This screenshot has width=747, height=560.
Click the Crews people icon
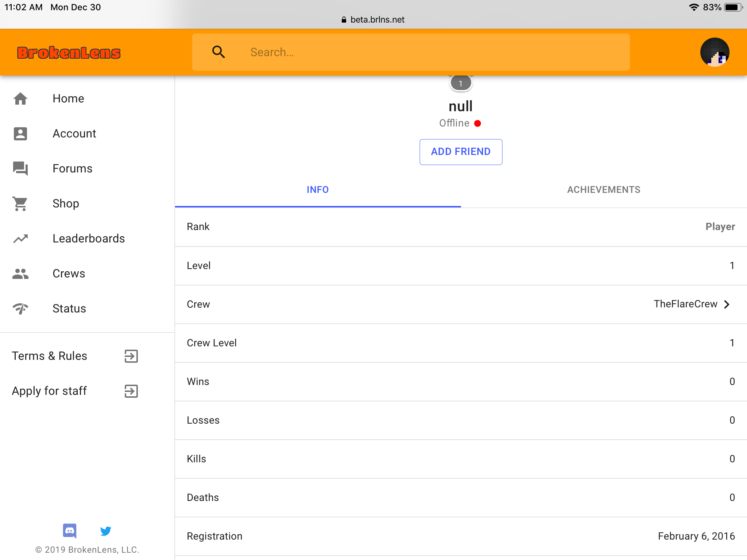point(20,273)
